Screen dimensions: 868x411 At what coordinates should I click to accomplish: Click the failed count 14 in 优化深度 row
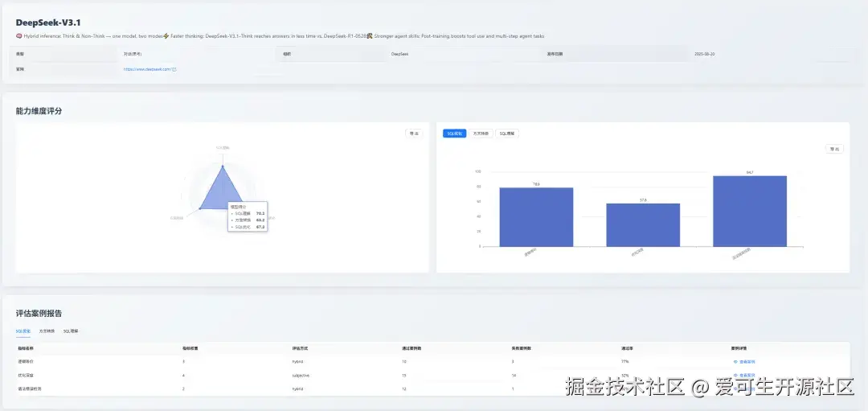(x=514, y=375)
